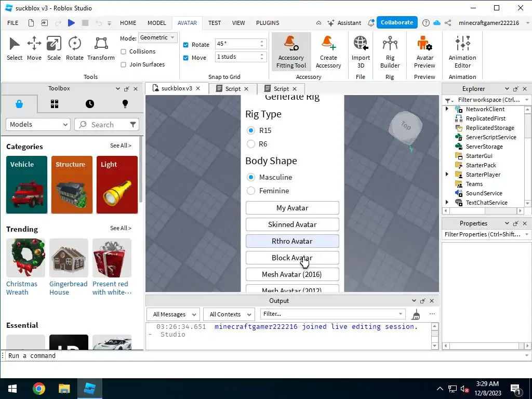Viewport: 532px width, 399px height.
Task: Uncheck the Rotate snap checkbox
Action: (185, 45)
